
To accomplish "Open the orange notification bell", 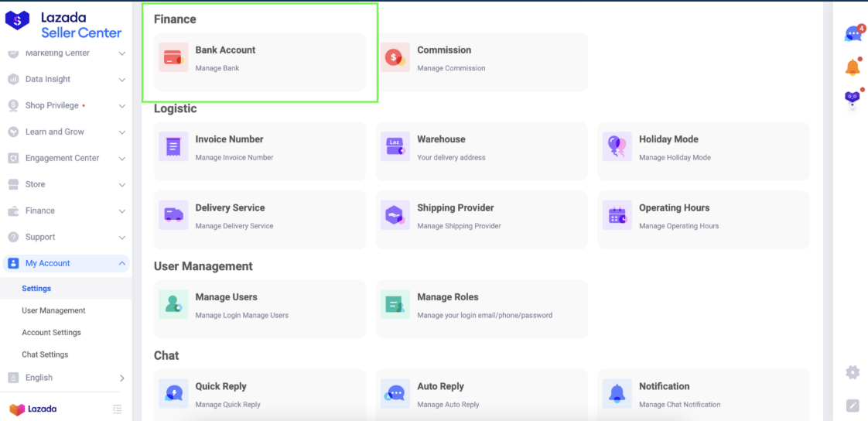I will pos(853,67).
